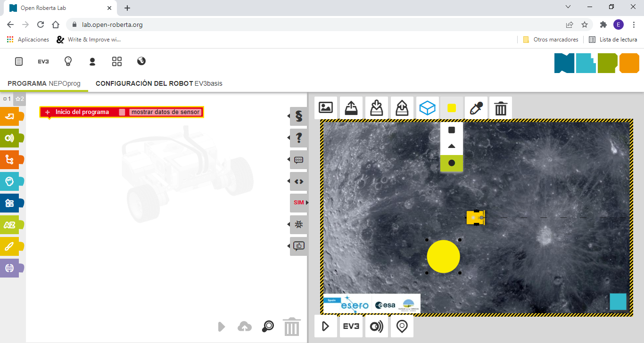
Task: Expand the code view side panel
Action: (298, 181)
